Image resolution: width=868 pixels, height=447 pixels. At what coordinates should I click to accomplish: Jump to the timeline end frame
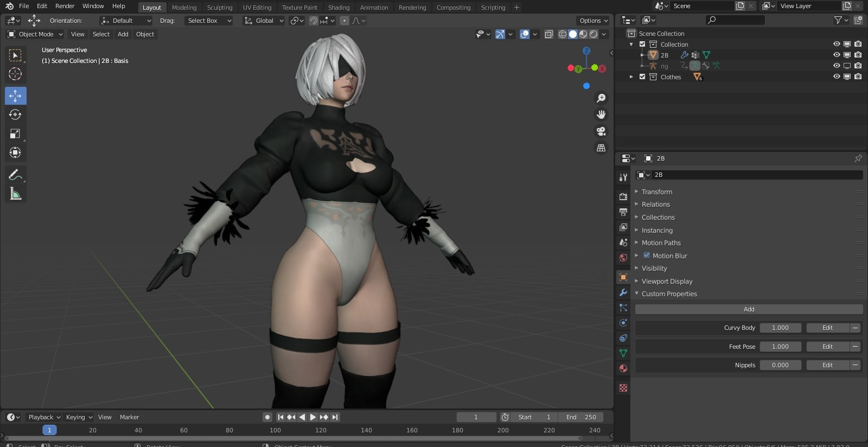[x=335, y=417]
